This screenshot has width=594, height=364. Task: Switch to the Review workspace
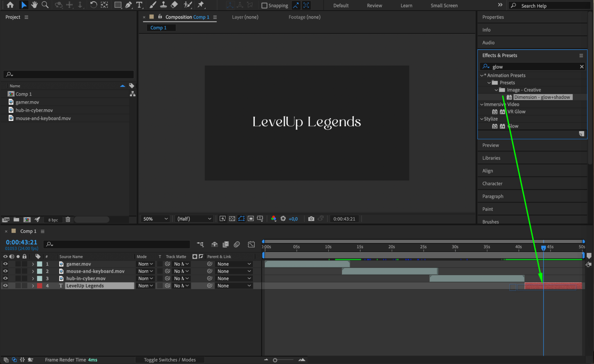tap(374, 5)
